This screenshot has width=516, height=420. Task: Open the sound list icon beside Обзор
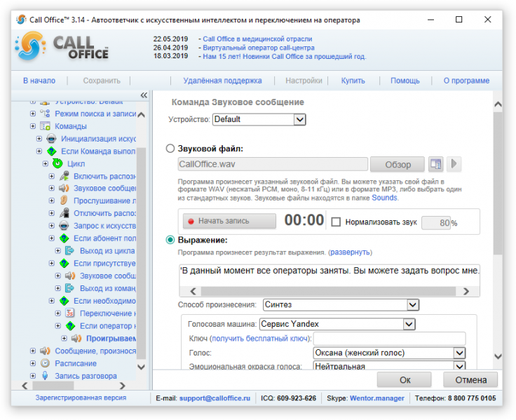click(x=435, y=163)
